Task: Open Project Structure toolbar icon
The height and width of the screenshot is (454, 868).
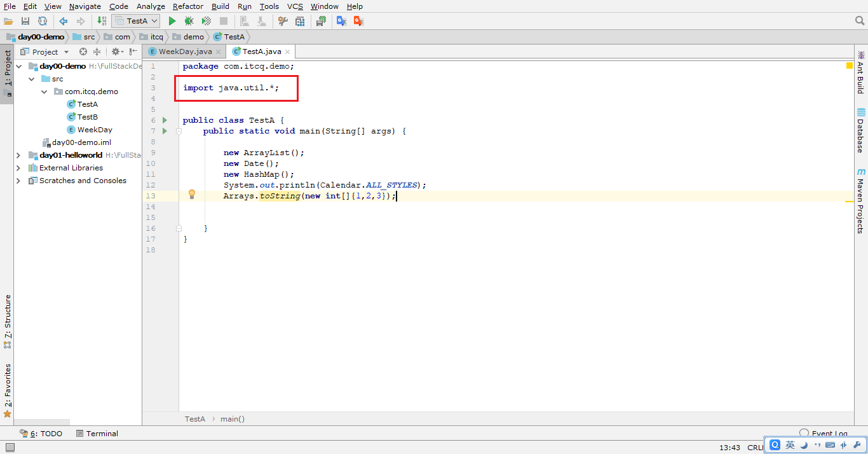Action: [x=299, y=21]
